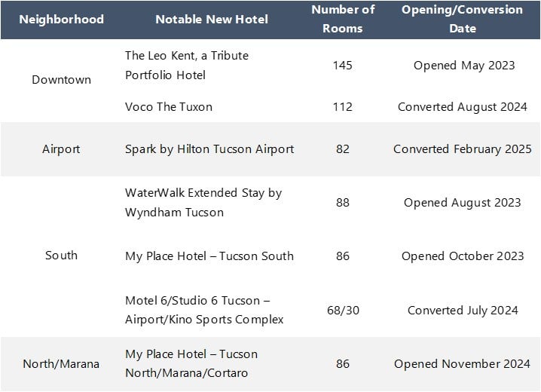
Task: Click the Opened May 2023 date
Action: [x=463, y=66]
